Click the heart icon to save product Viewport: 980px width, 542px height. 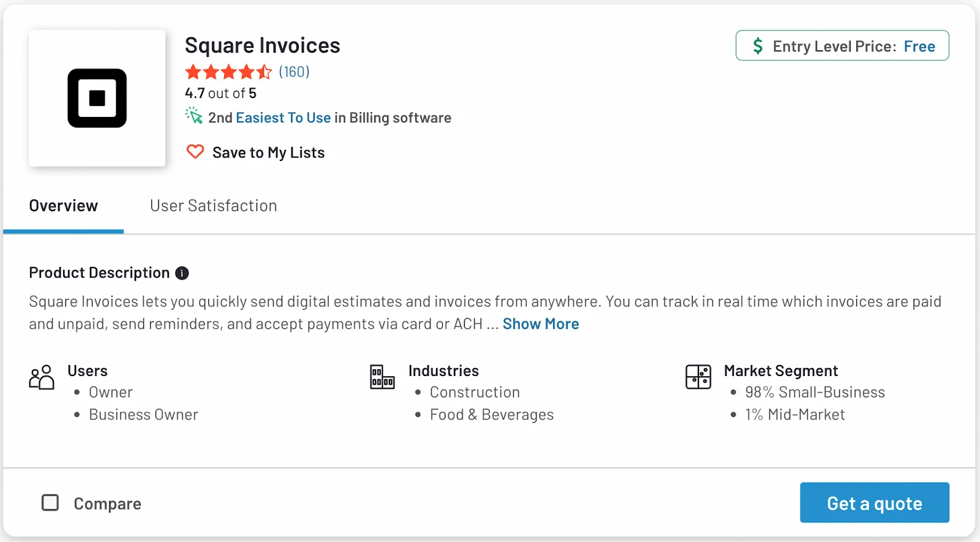pos(195,152)
